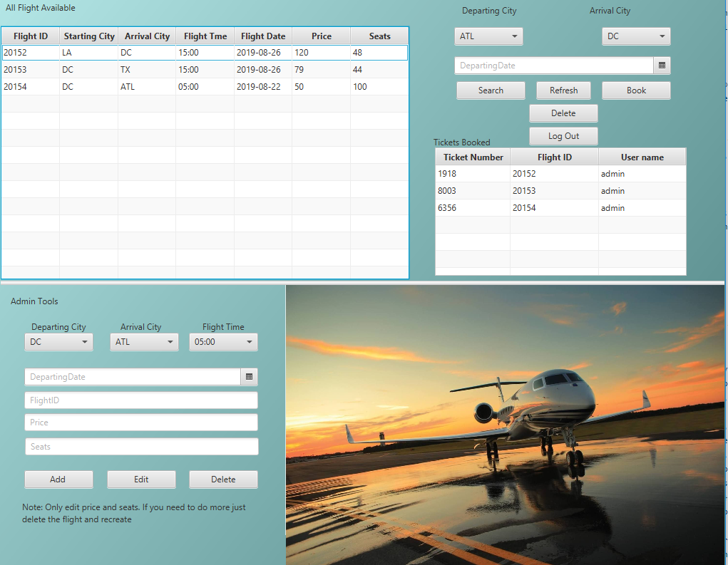Sort by Ticket Number column header
Image resolution: width=728 pixels, height=565 pixels.
(x=473, y=157)
